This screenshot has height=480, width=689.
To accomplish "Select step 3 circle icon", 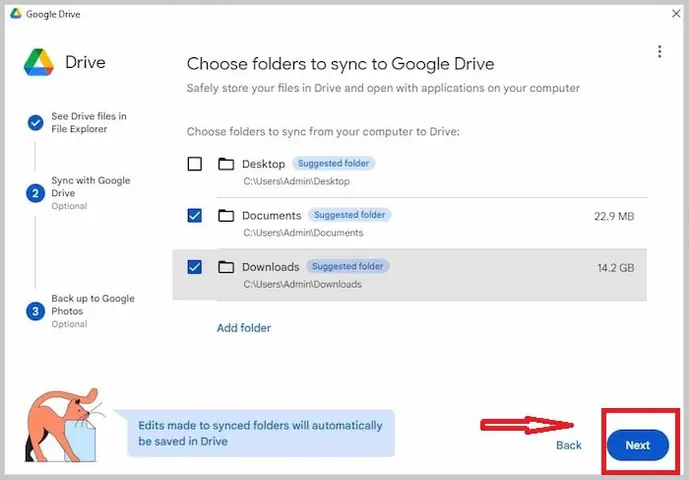I will (x=35, y=311).
